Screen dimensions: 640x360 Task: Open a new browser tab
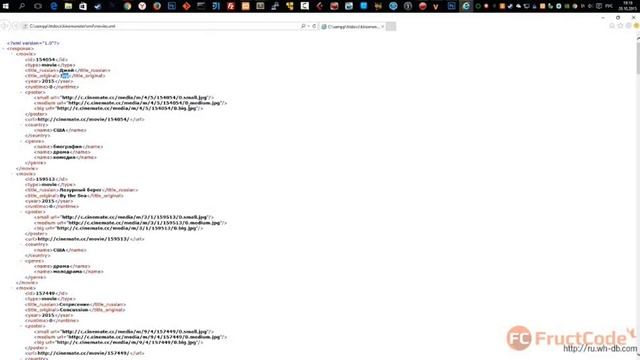[391, 27]
